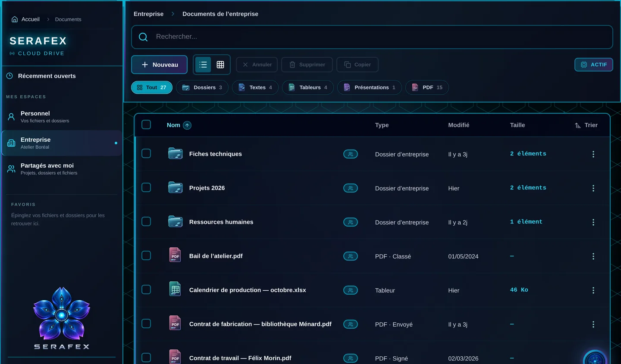This screenshot has width=621, height=364.
Task: Switch to grid view
Action: 220,65
